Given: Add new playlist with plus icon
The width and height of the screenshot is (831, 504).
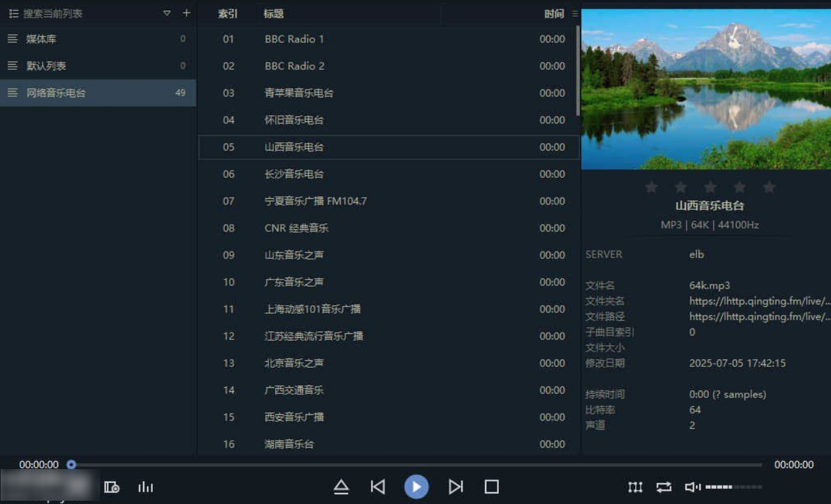Looking at the screenshot, I should (x=186, y=13).
